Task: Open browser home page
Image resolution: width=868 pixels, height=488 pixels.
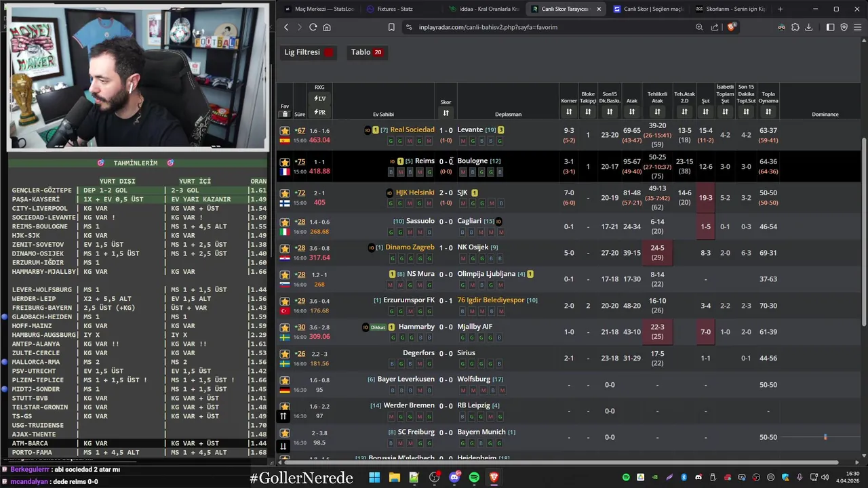Action: [x=327, y=27]
